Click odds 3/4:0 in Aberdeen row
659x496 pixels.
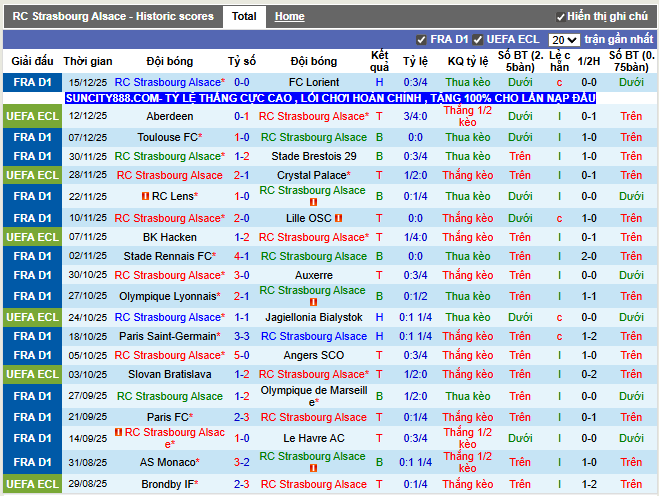pyautogui.click(x=415, y=116)
